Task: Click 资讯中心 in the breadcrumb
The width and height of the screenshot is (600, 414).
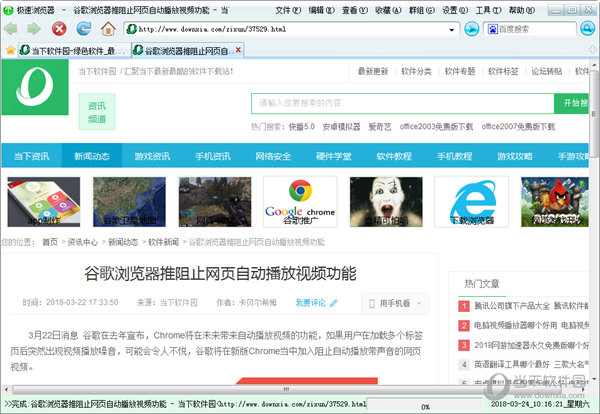Action: click(83, 242)
